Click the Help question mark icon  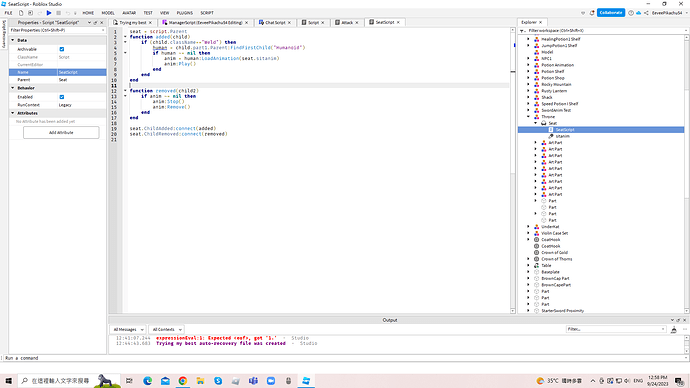[631, 13]
